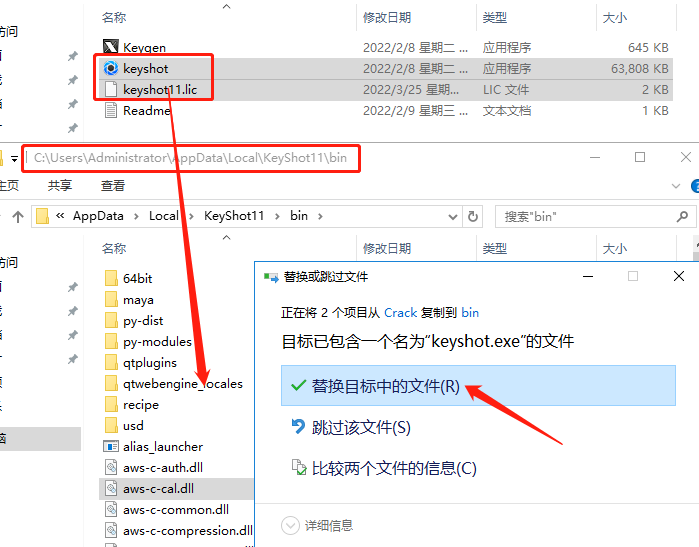699x547 pixels.
Task: Expand the ribbon chevron
Action: [x=676, y=186]
